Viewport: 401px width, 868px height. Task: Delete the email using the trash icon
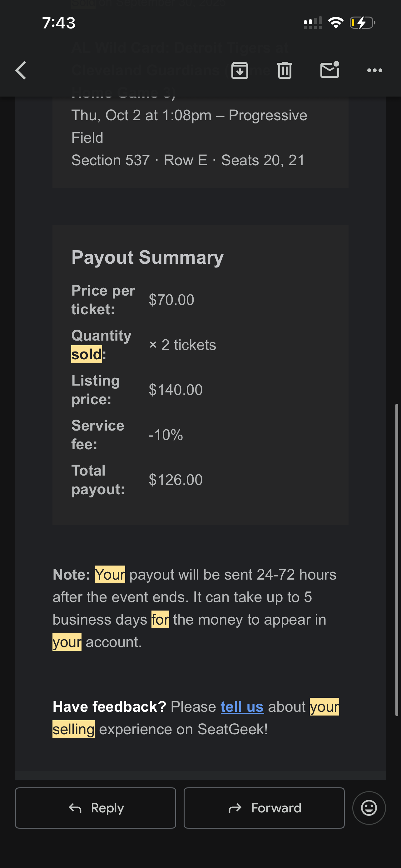(x=285, y=70)
